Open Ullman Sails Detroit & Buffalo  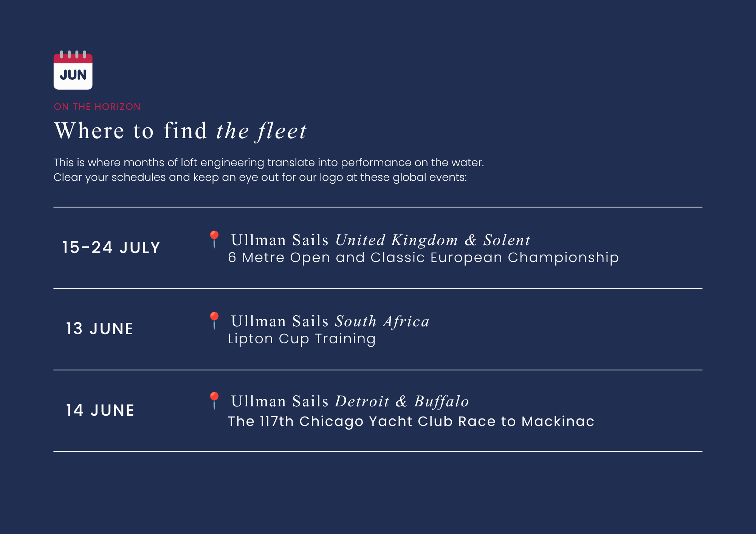[x=350, y=401]
